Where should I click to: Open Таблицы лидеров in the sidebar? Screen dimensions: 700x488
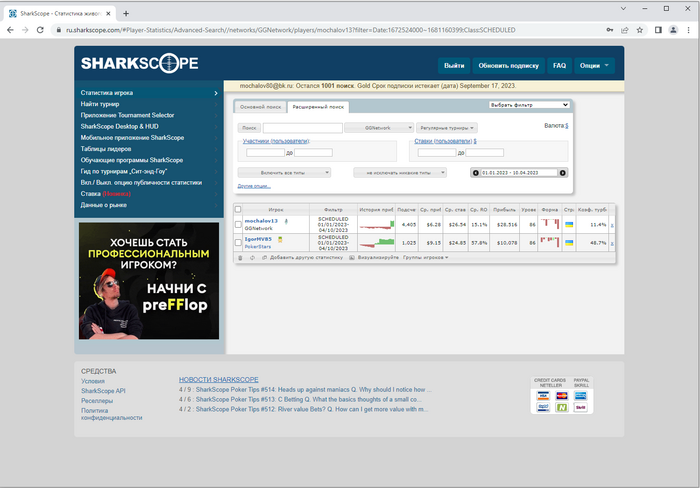[x=106, y=149]
